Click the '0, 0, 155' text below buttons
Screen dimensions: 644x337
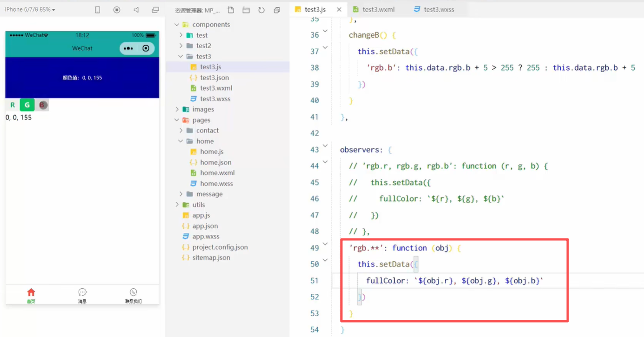pyautogui.click(x=19, y=118)
